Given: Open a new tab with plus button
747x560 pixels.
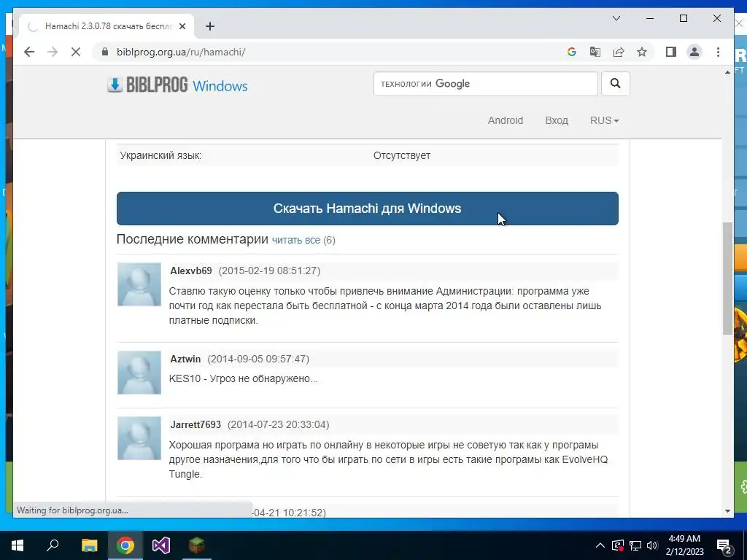Looking at the screenshot, I should point(210,26).
